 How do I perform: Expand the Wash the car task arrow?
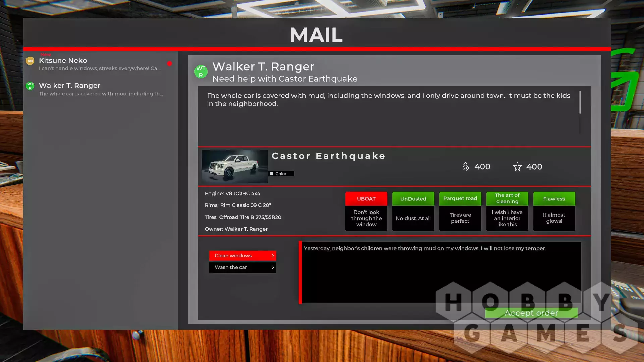[x=273, y=267]
